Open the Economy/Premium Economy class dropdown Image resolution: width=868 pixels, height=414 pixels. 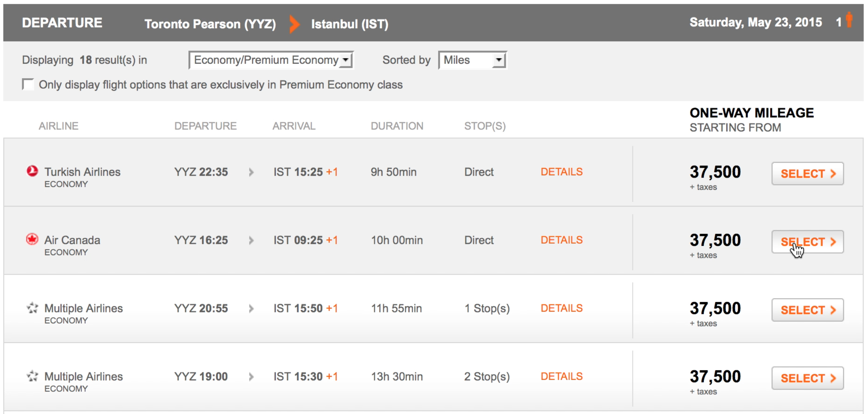(x=271, y=60)
